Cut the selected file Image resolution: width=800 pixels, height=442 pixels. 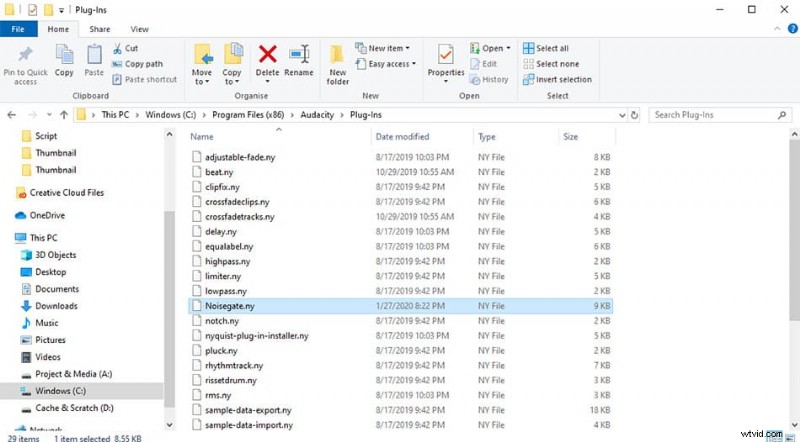tap(125, 48)
